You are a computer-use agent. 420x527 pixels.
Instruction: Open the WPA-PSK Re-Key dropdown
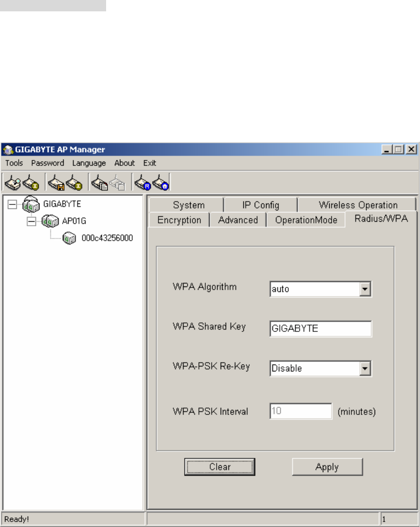(x=365, y=368)
